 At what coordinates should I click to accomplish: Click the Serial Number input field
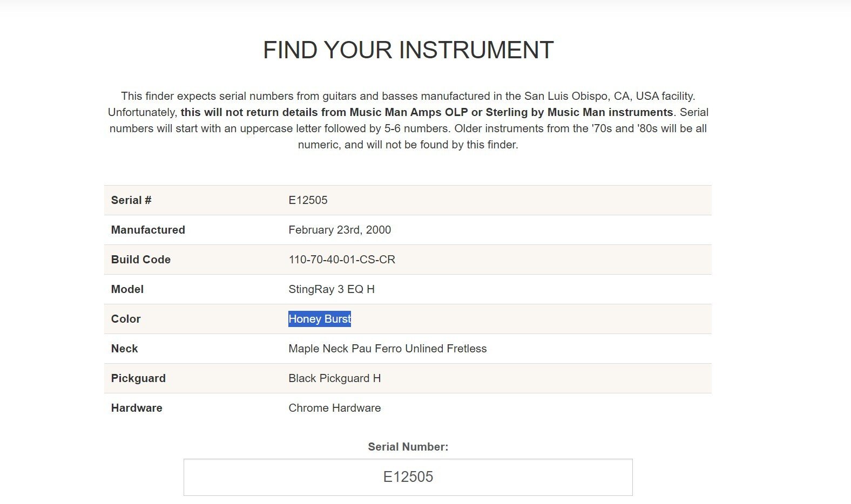click(x=408, y=477)
